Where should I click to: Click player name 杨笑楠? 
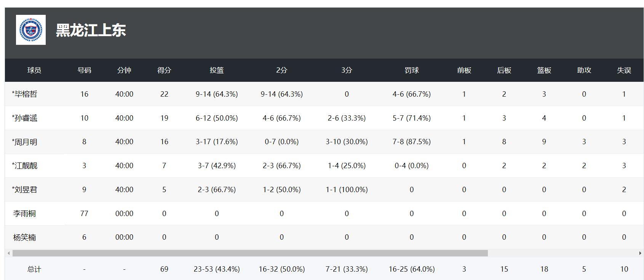[x=24, y=237]
